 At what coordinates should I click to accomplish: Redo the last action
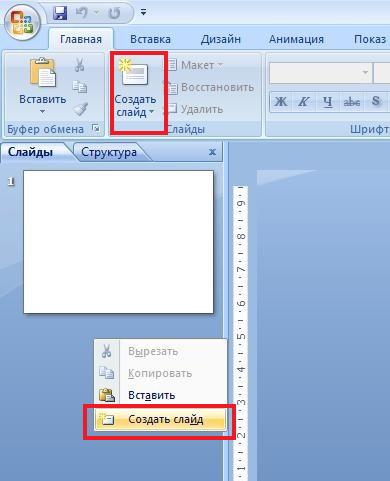(x=114, y=13)
